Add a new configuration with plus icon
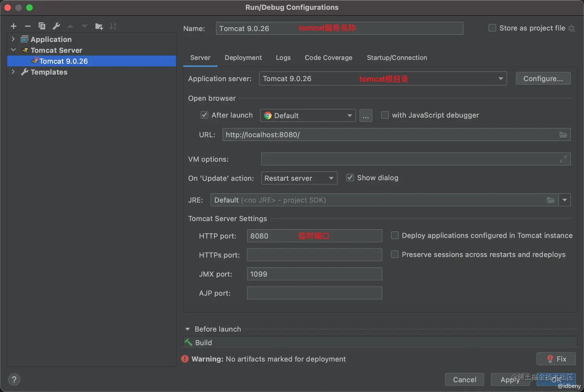Image resolution: width=584 pixels, height=392 pixels. (x=14, y=26)
